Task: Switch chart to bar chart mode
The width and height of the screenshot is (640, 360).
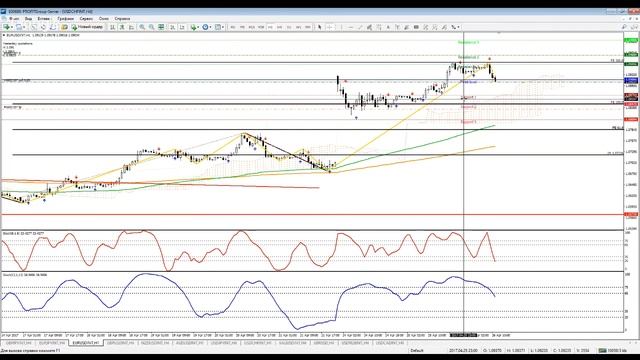Action: (112, 27)
